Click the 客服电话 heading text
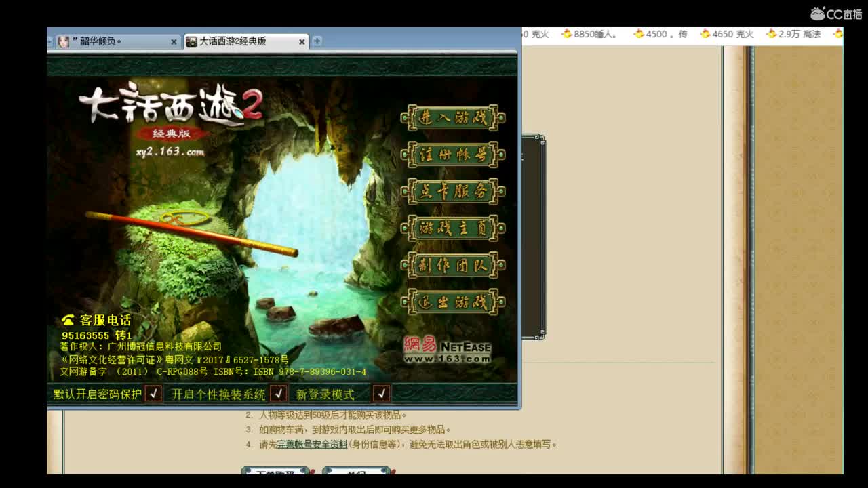Image resolution: width=868 pixels, height=488 pixels. click(x=105, y=320)
